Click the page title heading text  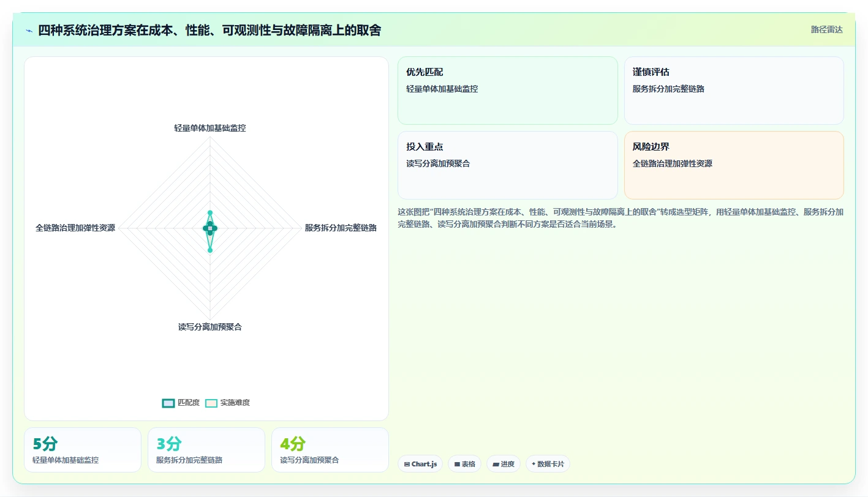coord(209,30)
